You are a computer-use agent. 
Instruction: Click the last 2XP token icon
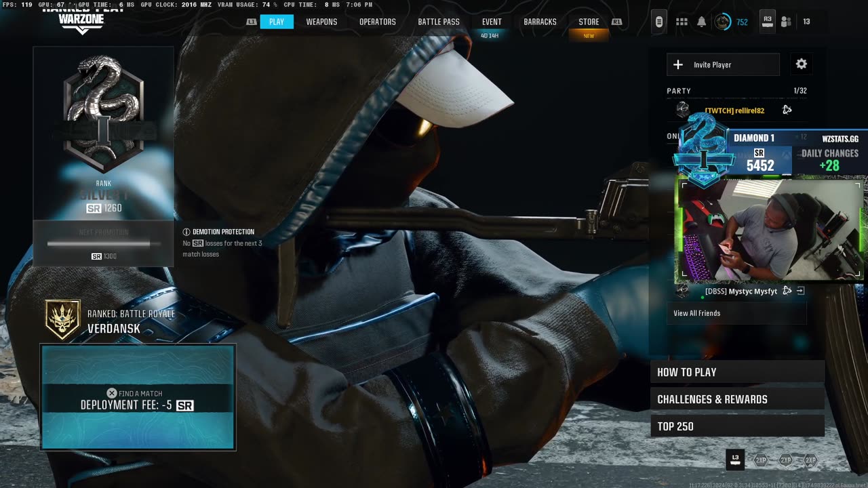810,460
